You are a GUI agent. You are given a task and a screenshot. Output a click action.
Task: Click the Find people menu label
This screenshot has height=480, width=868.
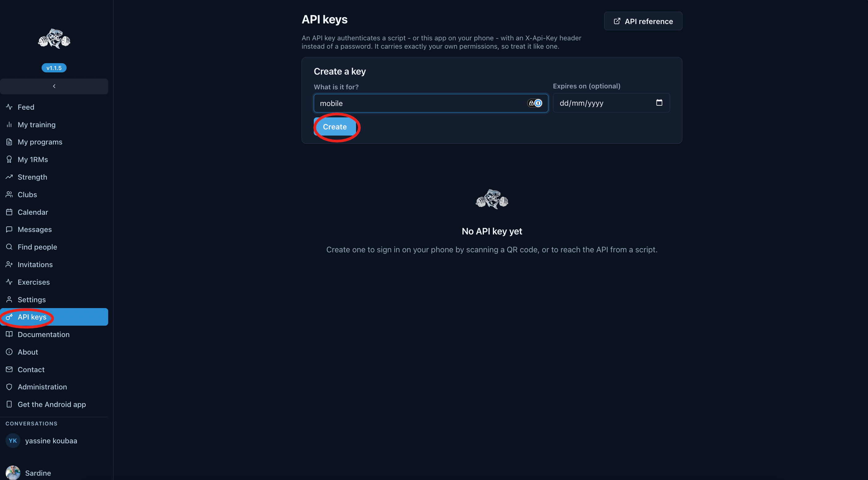tap(37, 247)
